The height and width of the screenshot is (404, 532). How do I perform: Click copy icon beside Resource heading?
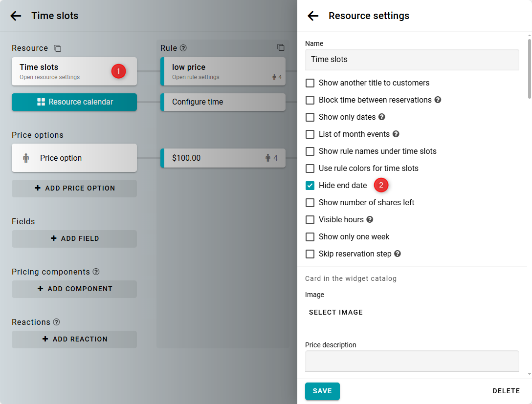point(58,48)
